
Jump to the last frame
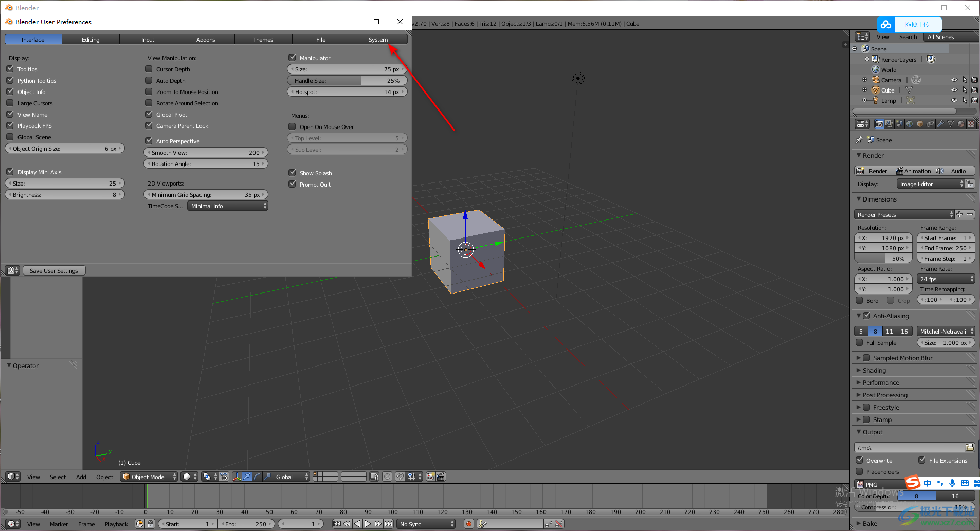pyautogui.click(x=389, y=524)
